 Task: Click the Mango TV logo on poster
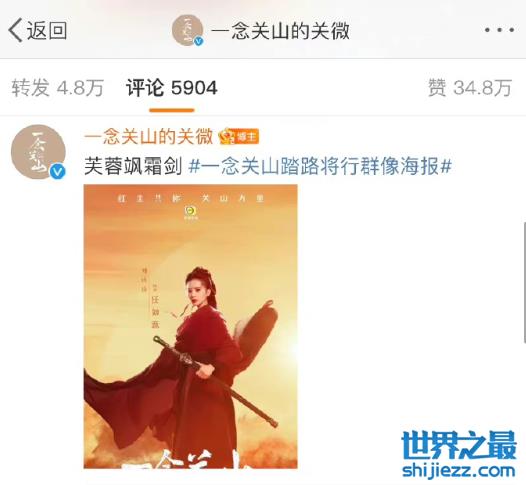pos(191,212)
